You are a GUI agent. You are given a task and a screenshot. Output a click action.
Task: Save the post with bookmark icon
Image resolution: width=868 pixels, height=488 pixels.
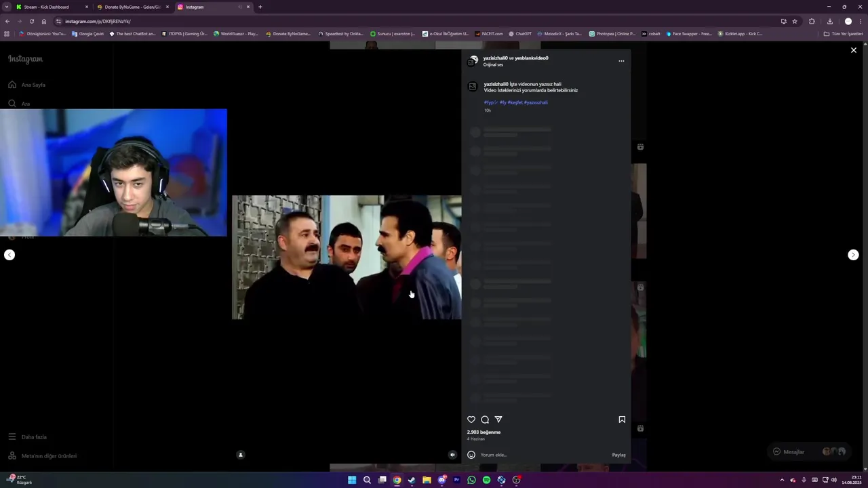point(622,420)
